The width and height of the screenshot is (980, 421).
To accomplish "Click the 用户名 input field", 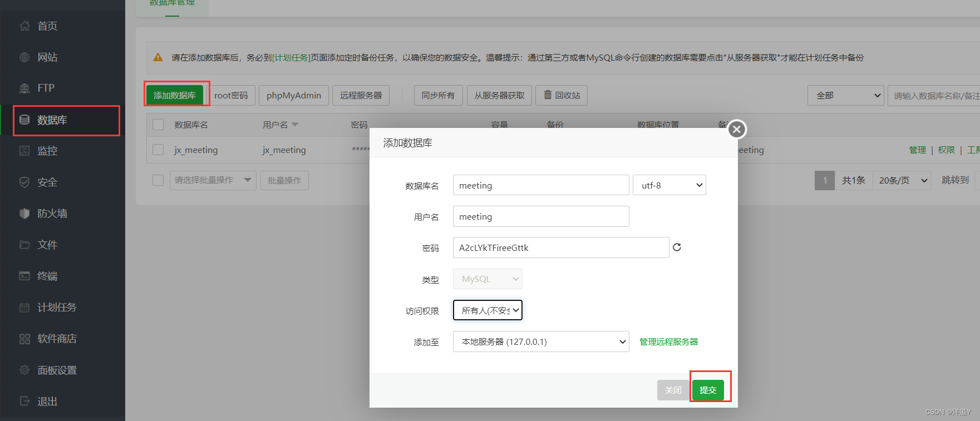I will [x=541, y=216].
